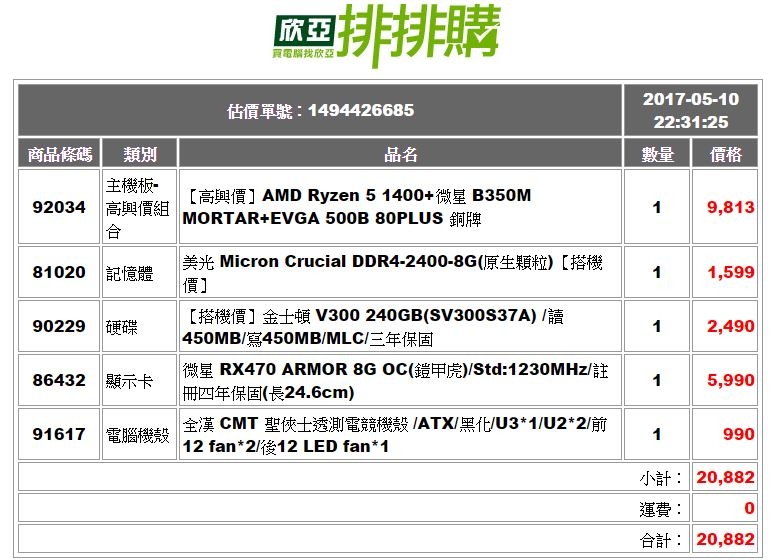Click 全漢 CMT 聖俠士 case product name
This screenshot has width=778, height=560.
(x=395, y=435)
